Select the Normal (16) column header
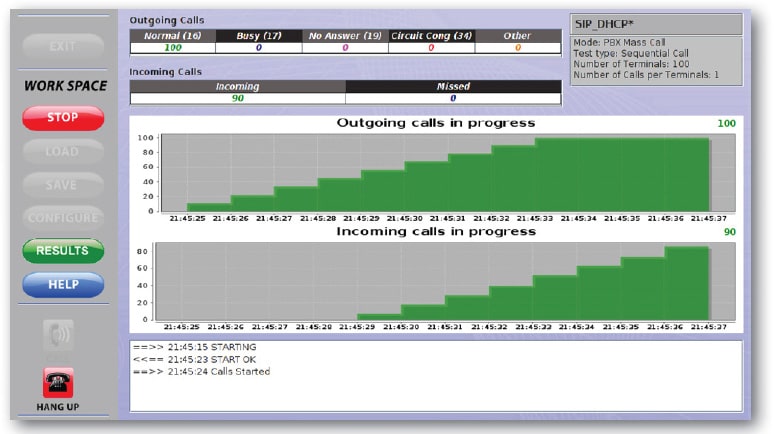The height and width of the screenshot is (434, 776). coord(173,36)
